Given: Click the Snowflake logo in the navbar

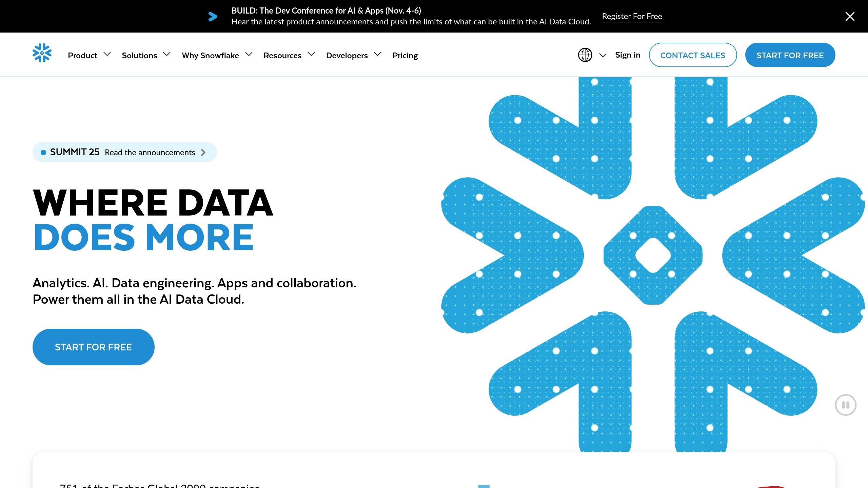Looking at the screenshot, I should click(42, 53).
